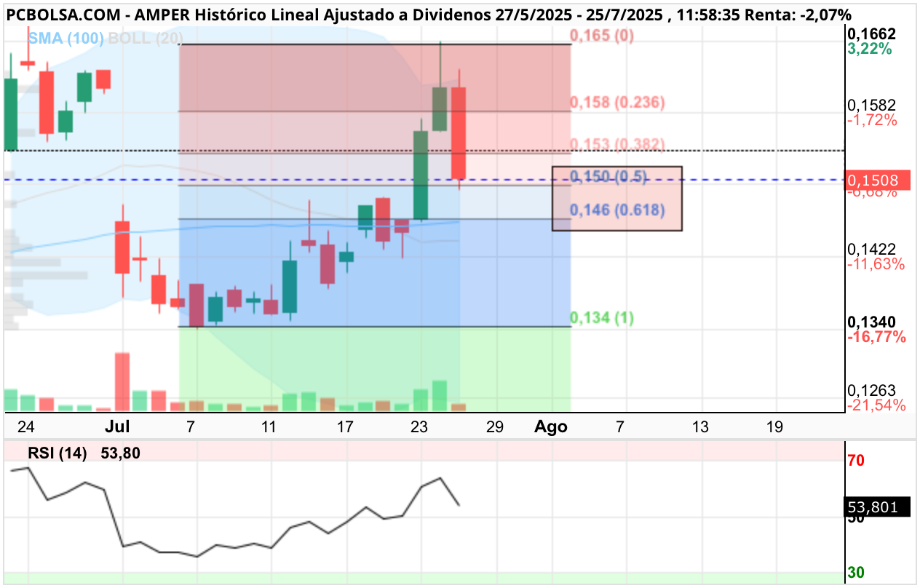Click the Ago month label on the time axis
This screenshot has width=920, height=588.
coord(551,426)
